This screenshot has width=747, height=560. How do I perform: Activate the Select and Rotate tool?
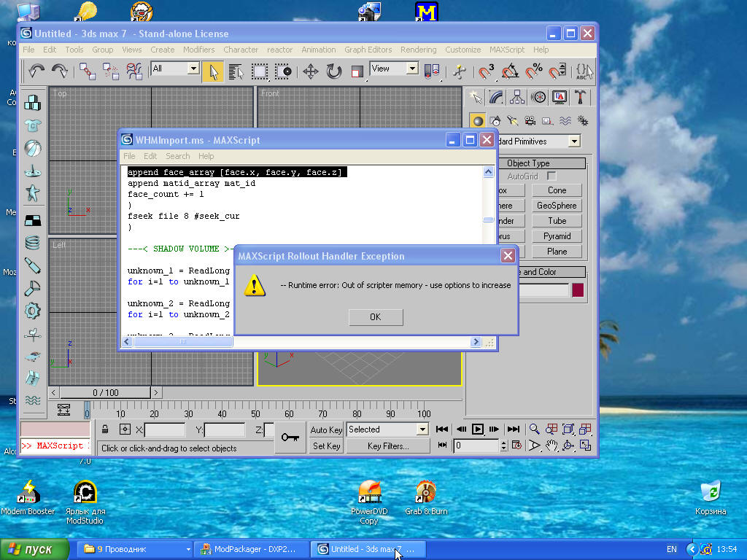pyautogui.click(x=334, y=71)
